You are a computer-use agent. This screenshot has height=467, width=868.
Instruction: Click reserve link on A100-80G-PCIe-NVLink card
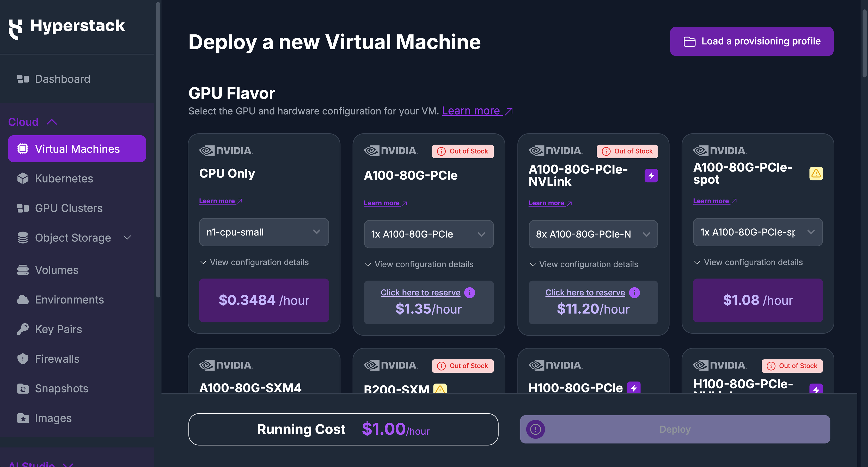(x=585, y=293)
